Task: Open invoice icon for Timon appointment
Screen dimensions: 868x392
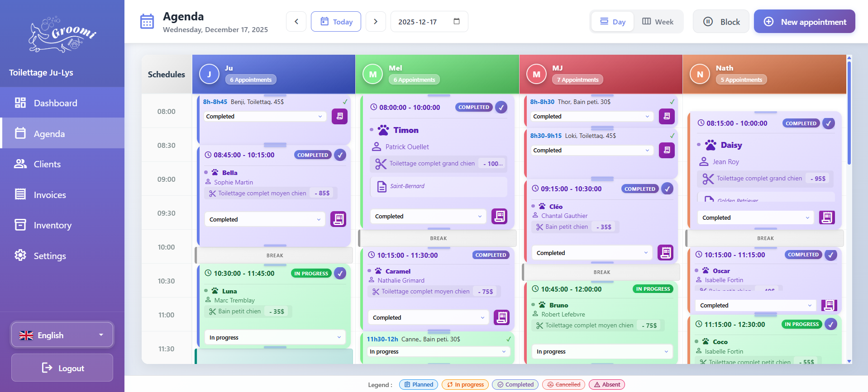Action: pos(500,216)
